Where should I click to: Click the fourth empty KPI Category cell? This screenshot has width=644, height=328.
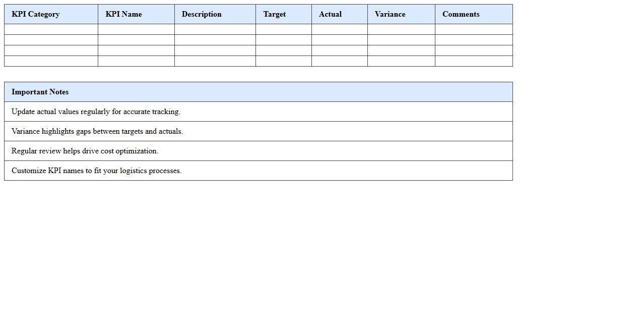(50, 61)
